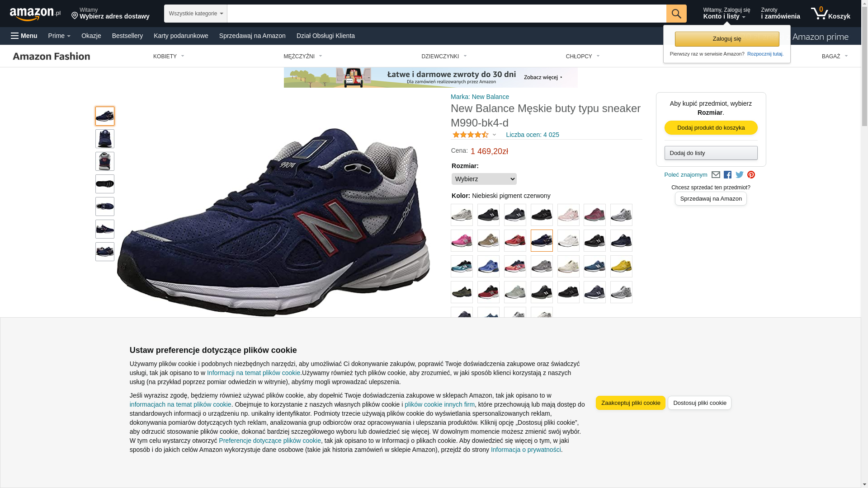Open the DZIEWCZYNKI fashion menu
The height and width of the screenshot is (488, 868).
444,56
